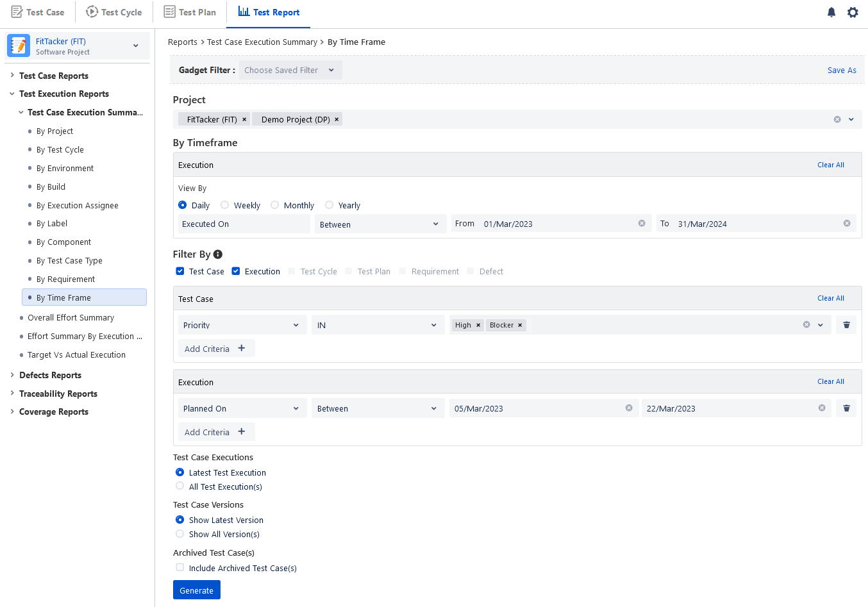This screenshot has width=868, height=607.
Task: Click Reports in the breadcrumb
Action: click(x=183, y=42)
